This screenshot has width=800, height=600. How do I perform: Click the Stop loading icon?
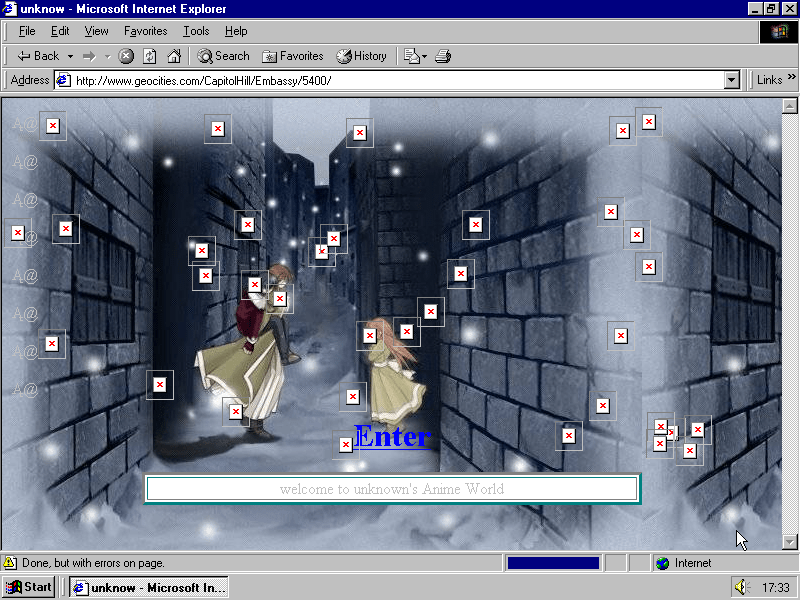point(126,56)
